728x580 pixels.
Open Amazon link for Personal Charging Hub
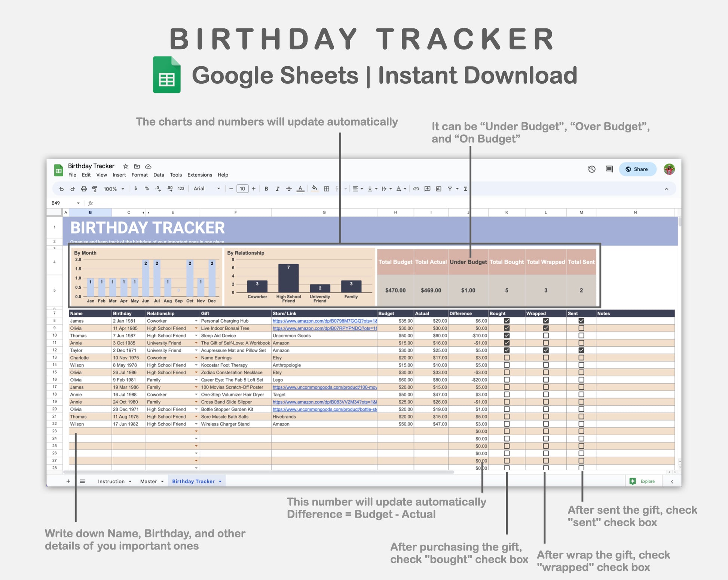(x=324, y=321)
